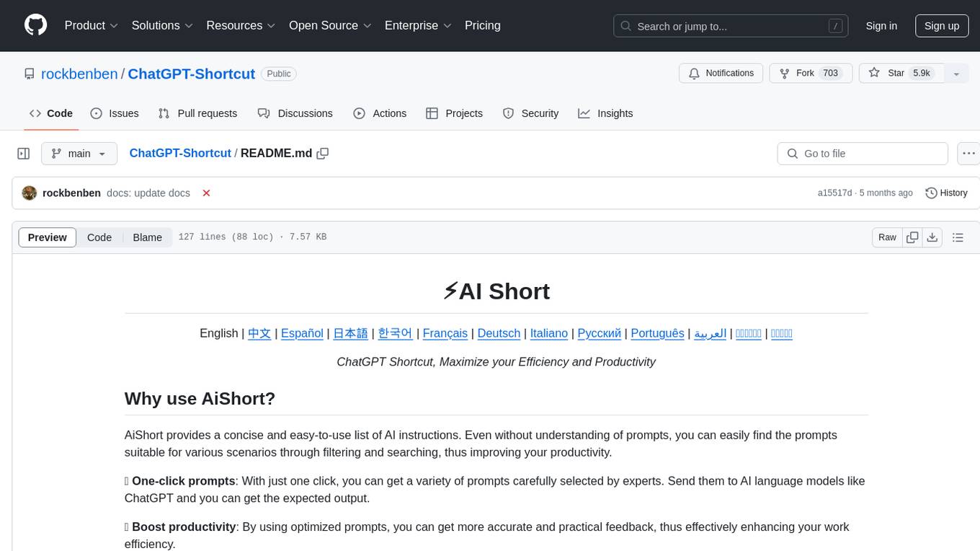Screen dimensions: 980x551
Task: Switch README to Español
Action: point(302,333)
